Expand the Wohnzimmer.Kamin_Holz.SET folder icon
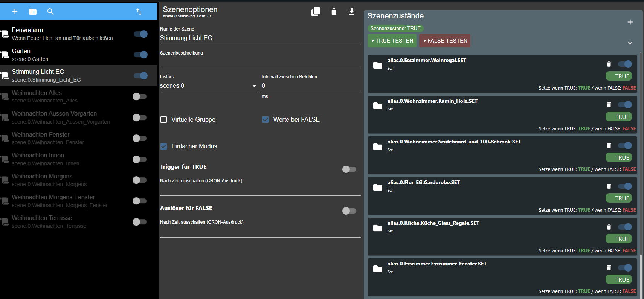Image resolution: width=644 pixels, height=299 pixels. point(378,106)
